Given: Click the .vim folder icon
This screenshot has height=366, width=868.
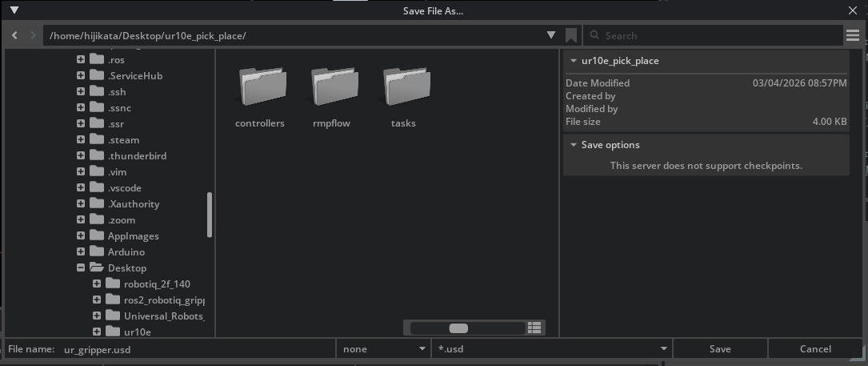Looking at the screenshot, I should click(97, 172).
